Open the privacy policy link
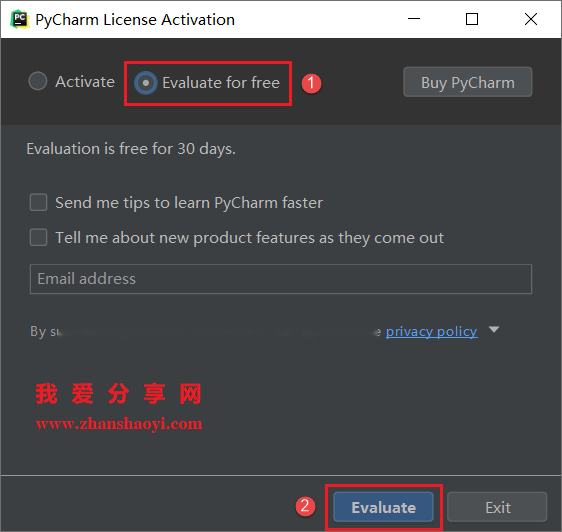 (431, 331)
